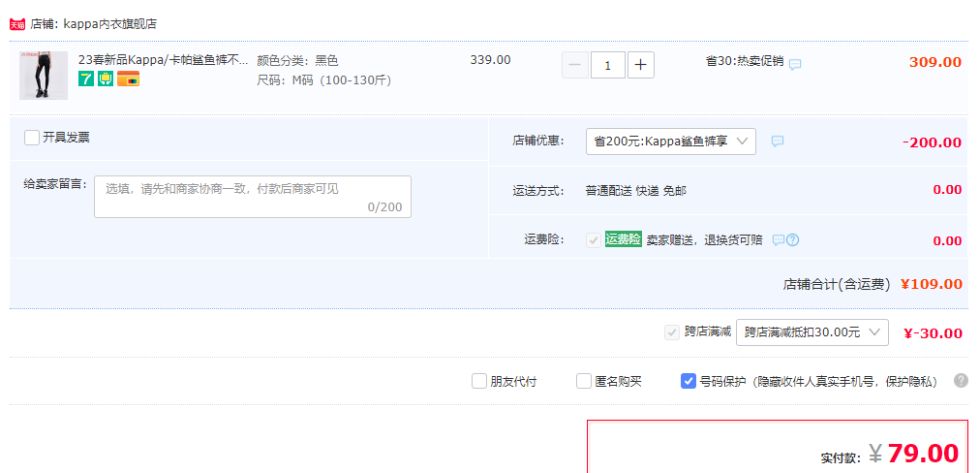The width and height of the screenshot is (980, 473).
Task: Click the 省30:热卖促销 promotion text
Action: (745, 61)
